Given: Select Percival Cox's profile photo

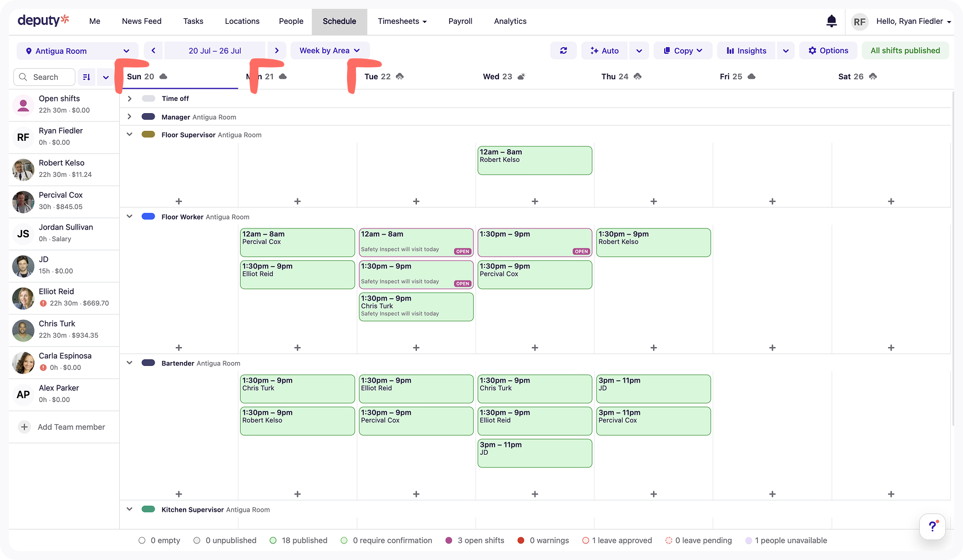Looking at the screenshot, I should 23,202.
